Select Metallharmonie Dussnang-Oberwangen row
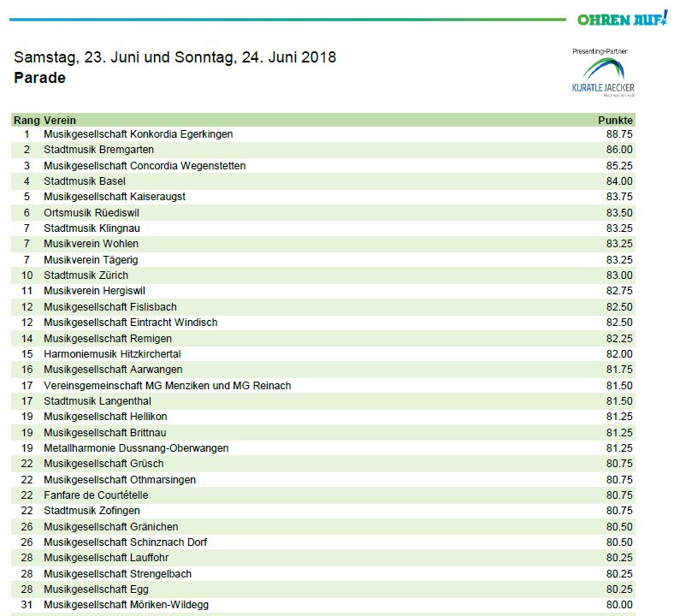This screenshot has height=616, width=680. (136, 448)
